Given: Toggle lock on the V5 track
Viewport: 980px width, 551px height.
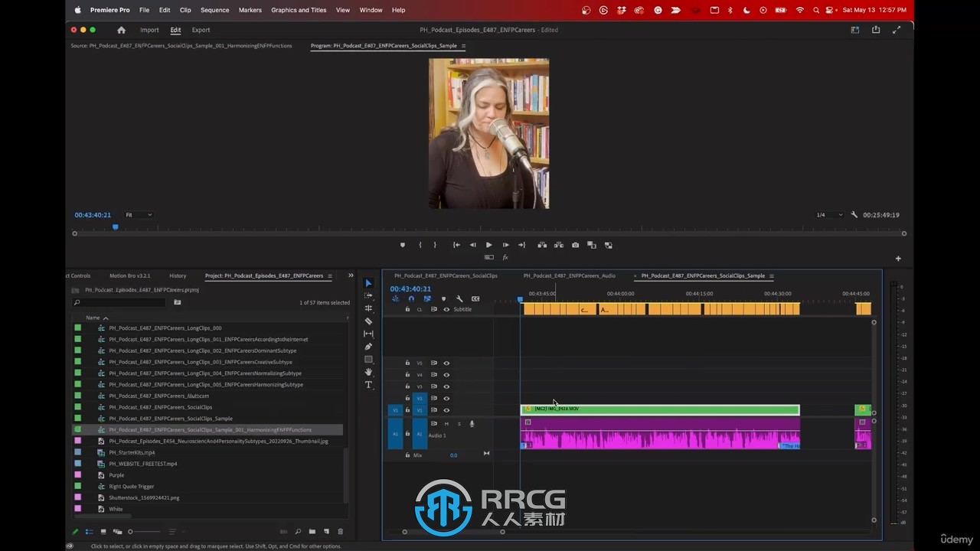Looking at the screenshot, I should coord(407,364).
